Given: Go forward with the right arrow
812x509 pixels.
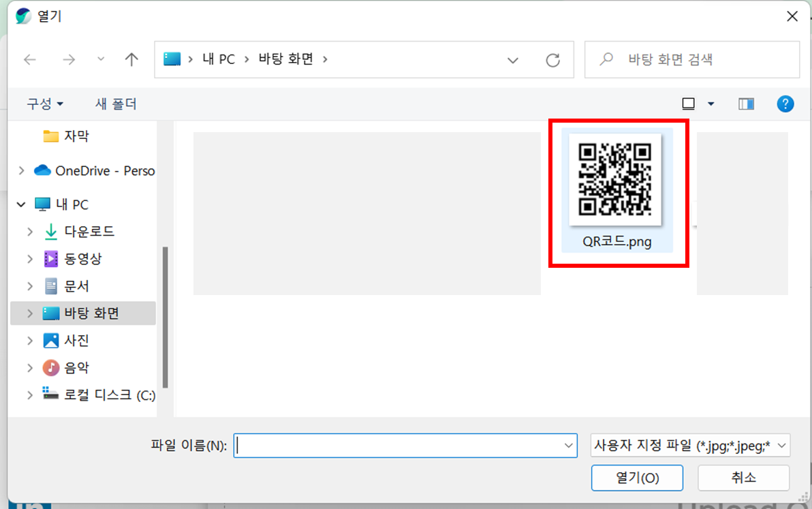Looking at the screenshot, I should [x=68, y=59].
